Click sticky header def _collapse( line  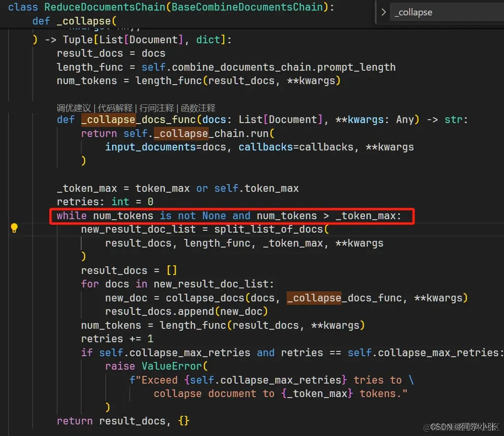click(x=75, y=21)
